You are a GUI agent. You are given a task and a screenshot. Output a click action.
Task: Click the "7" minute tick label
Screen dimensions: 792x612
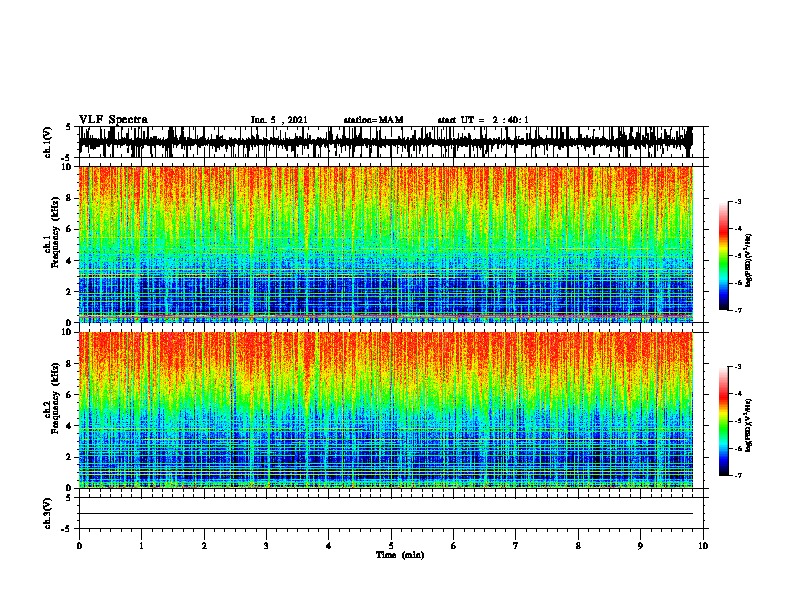(x=516, y=546)
